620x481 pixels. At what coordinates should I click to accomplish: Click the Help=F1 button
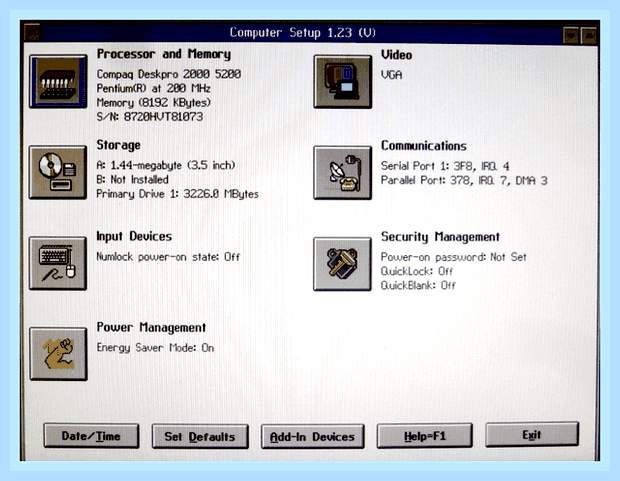(x=425, y=436)
